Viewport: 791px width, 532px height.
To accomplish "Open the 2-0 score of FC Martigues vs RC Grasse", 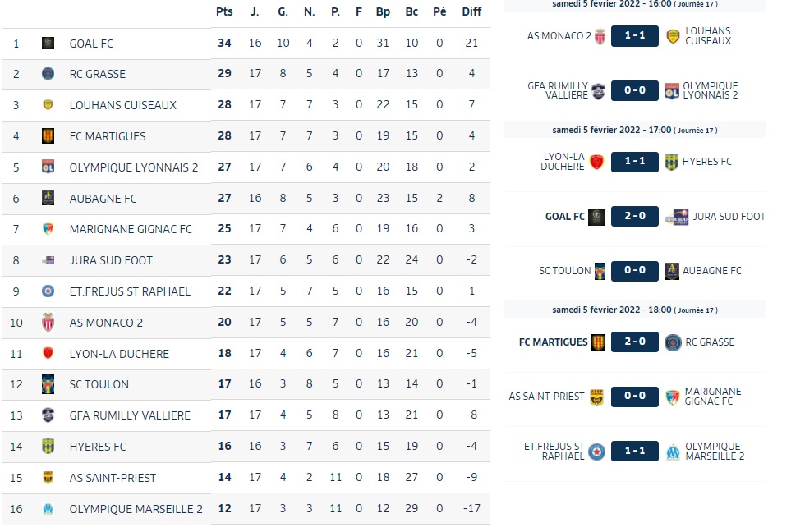I will pos(635,342).
